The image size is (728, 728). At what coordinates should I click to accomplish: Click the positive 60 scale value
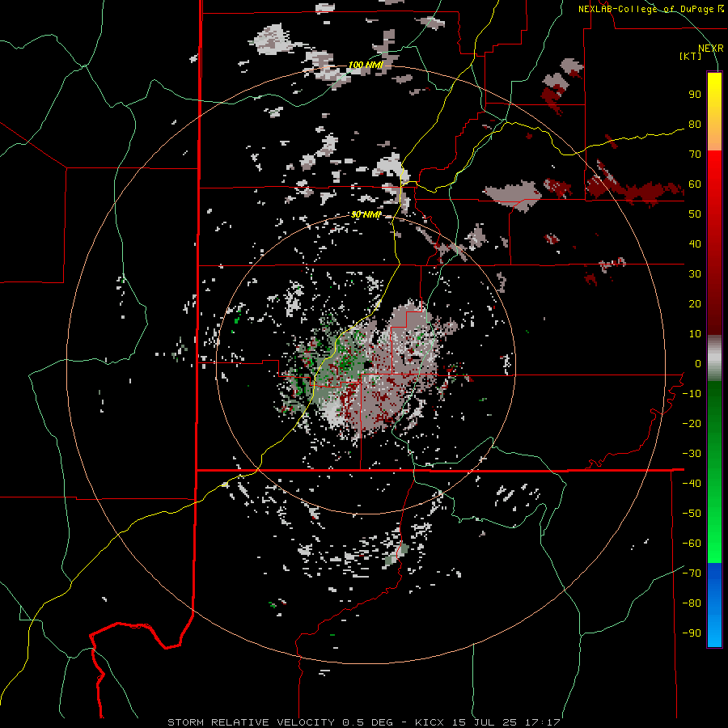(695, 184)
